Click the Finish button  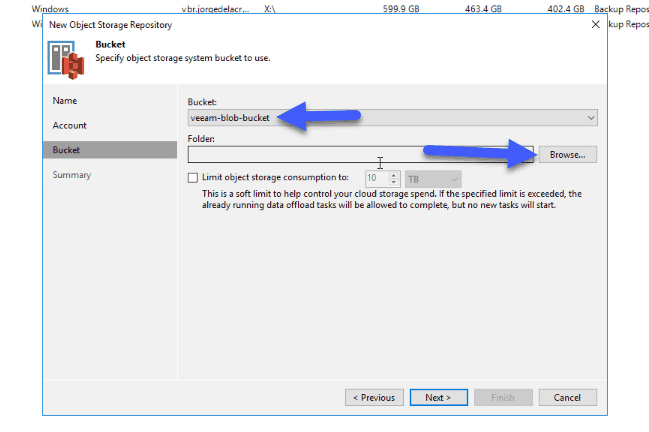(x=503, y=398)
